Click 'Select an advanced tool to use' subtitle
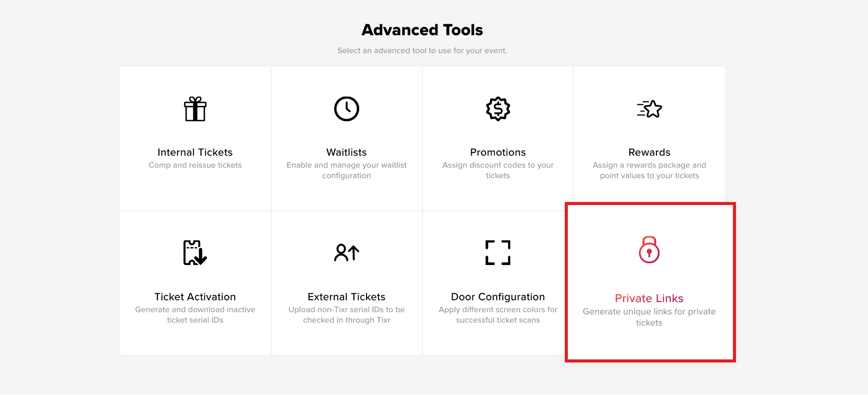 pos(422,51)
